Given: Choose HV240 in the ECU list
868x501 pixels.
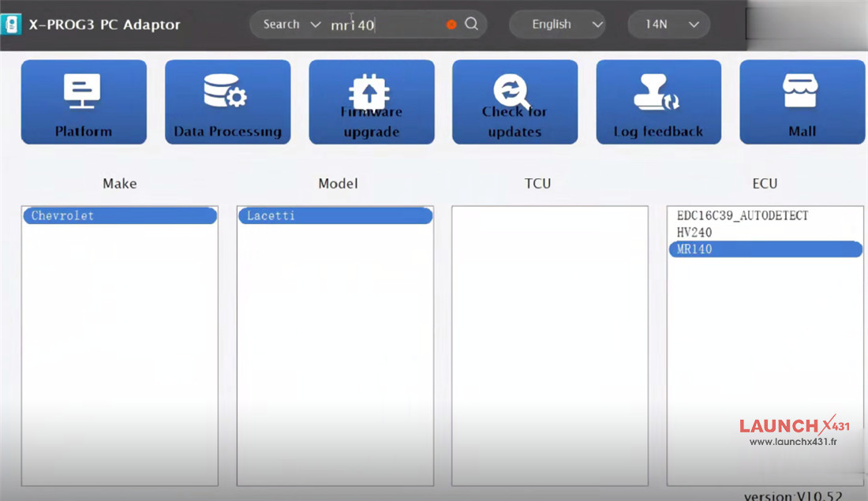Looking at the screenshot, I should tap(694, 233).
